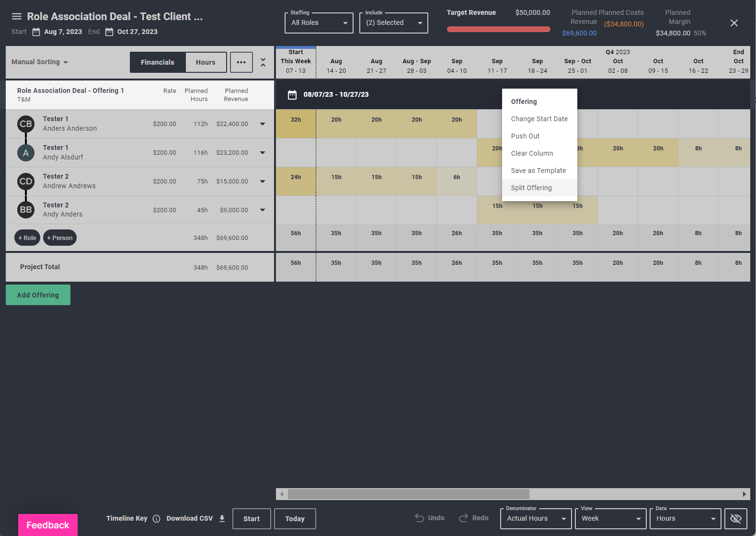The image size is (756, 536).
Task: Click the CB avatar for Anders Anderson
Action: pyautogui.click(x=26, y=124)
